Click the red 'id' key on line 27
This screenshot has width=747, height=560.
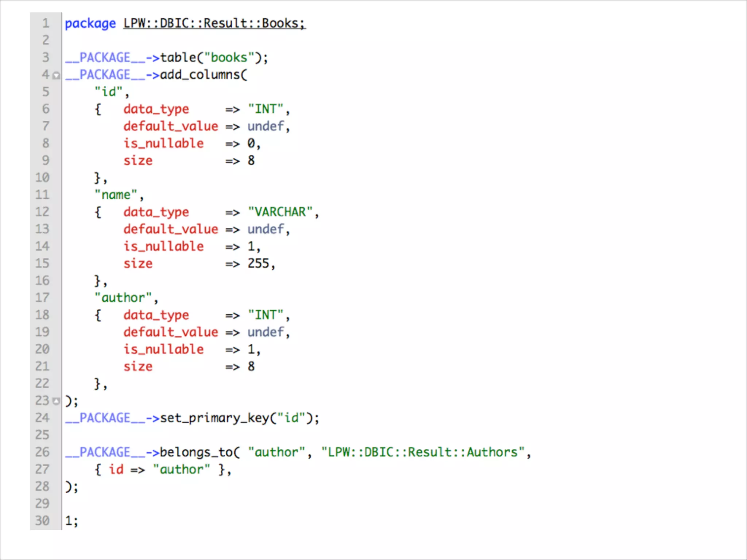pyautogui.click(x=116, y=469)
